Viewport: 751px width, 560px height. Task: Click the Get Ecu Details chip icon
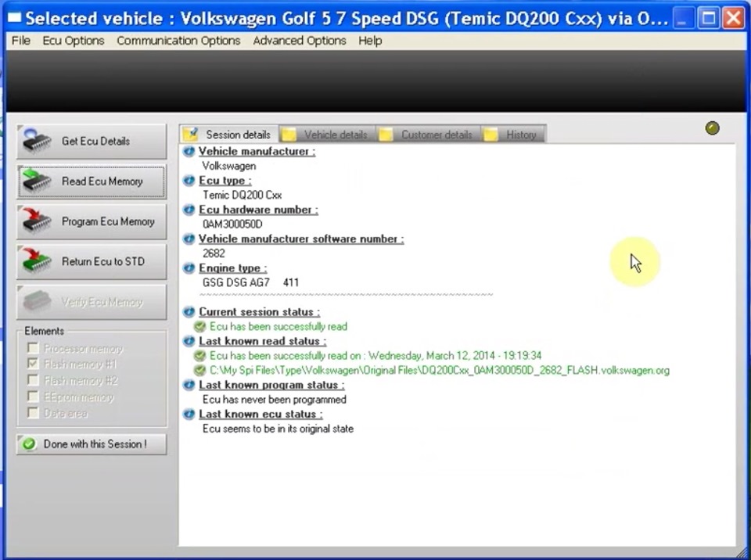click(37, 140)
